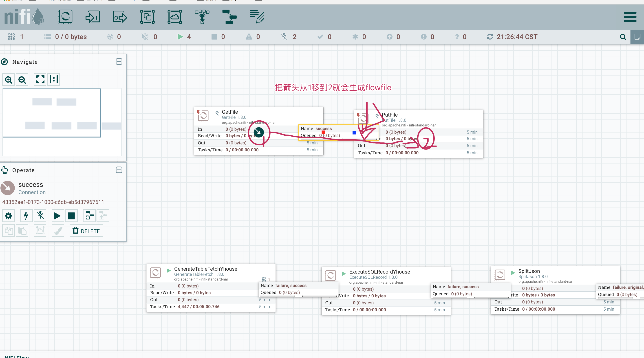Select the Label toolbar icon

coord(257,17)
